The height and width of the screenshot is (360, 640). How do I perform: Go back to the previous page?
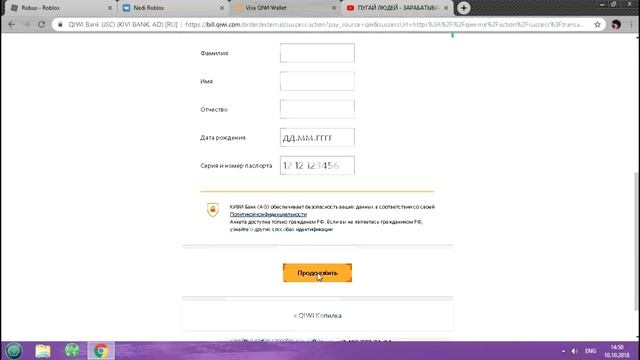pos(11,24)
